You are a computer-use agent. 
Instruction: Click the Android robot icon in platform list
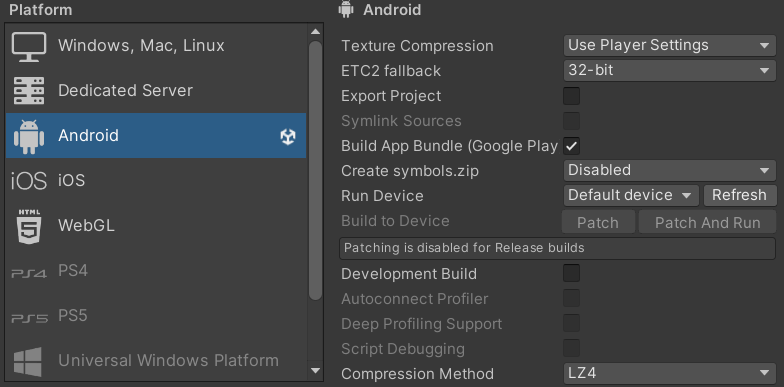29,136
